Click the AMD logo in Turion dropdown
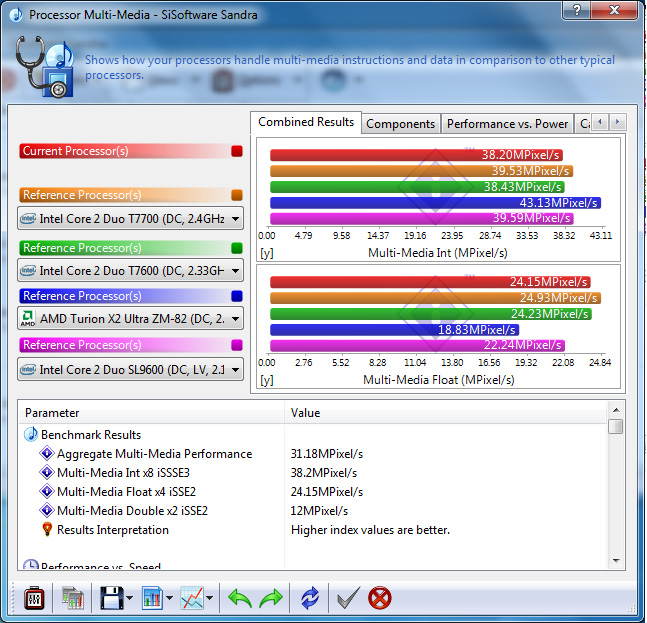This screenshot has height=623, width=647. [28, 319]
